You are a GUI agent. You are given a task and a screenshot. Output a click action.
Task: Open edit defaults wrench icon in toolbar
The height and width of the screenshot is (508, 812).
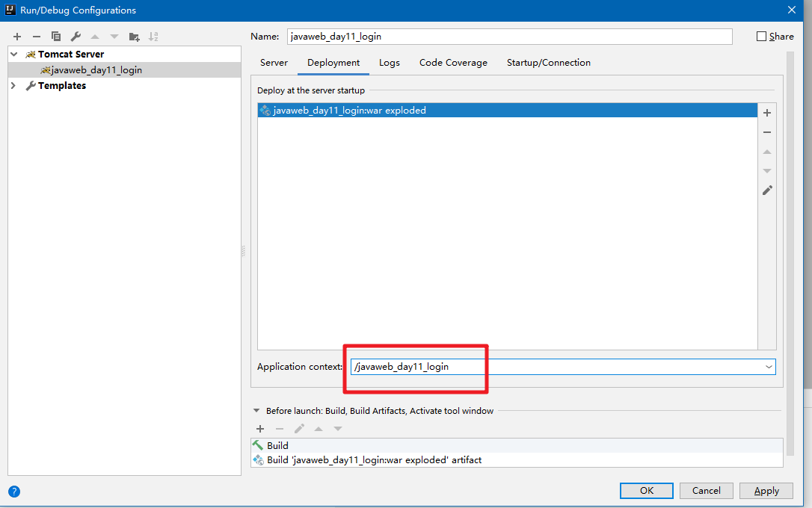tap(76, 37)
